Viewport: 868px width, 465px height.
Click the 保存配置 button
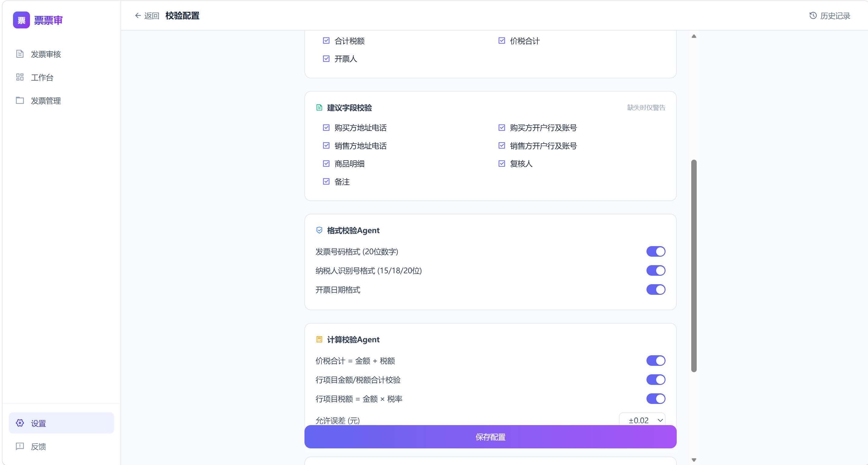click(x=490, y=437)
